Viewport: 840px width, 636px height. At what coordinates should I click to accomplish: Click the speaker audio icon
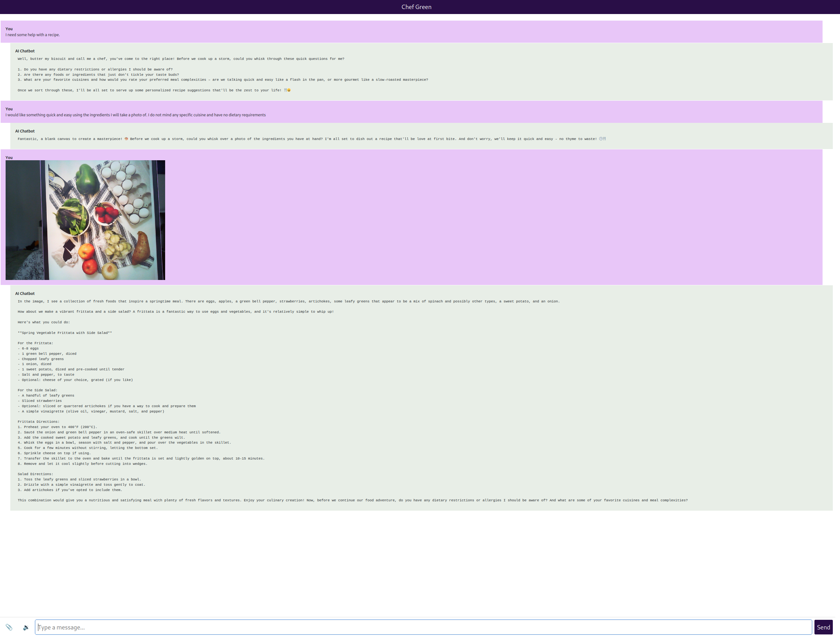pyautogui.click(x=26, y=627)
